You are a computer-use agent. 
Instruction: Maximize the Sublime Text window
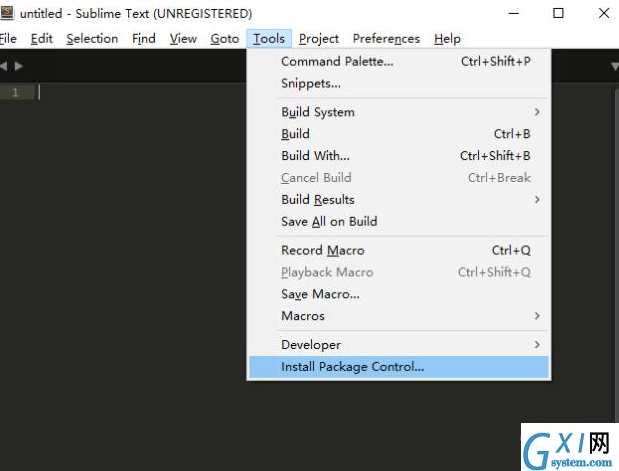[x=558, y=13]
